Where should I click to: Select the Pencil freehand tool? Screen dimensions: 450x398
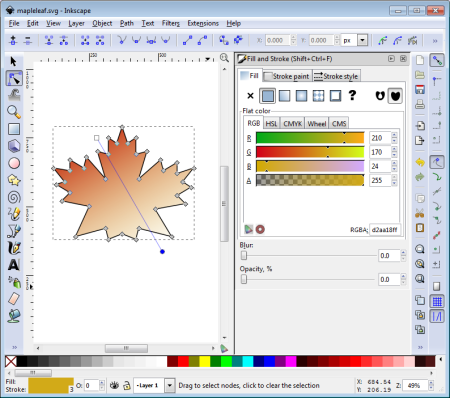click(14, 214)
